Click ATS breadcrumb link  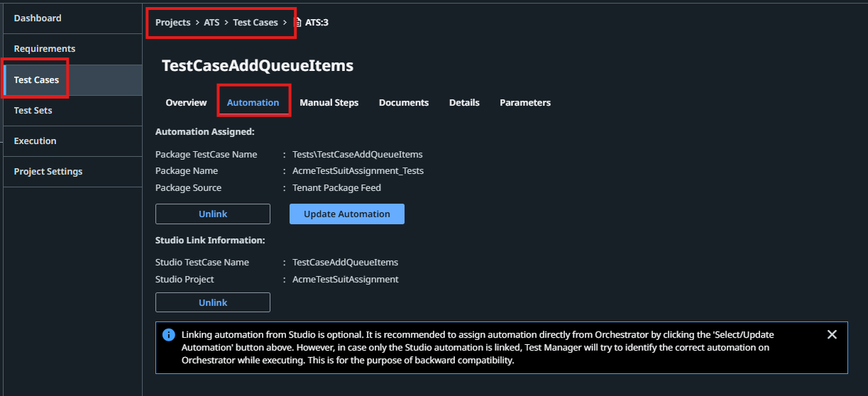coord(211,22)
